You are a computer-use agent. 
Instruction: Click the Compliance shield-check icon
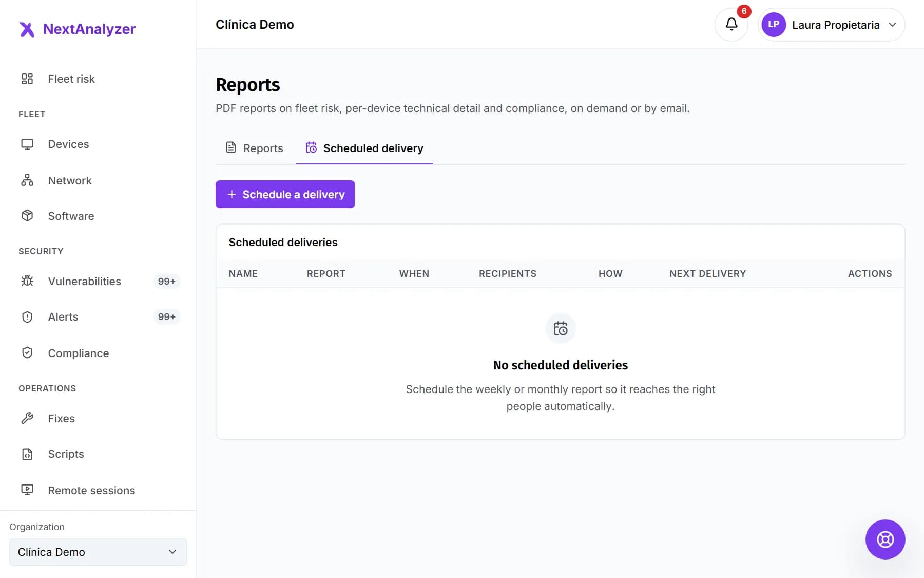tap(27, 353)
